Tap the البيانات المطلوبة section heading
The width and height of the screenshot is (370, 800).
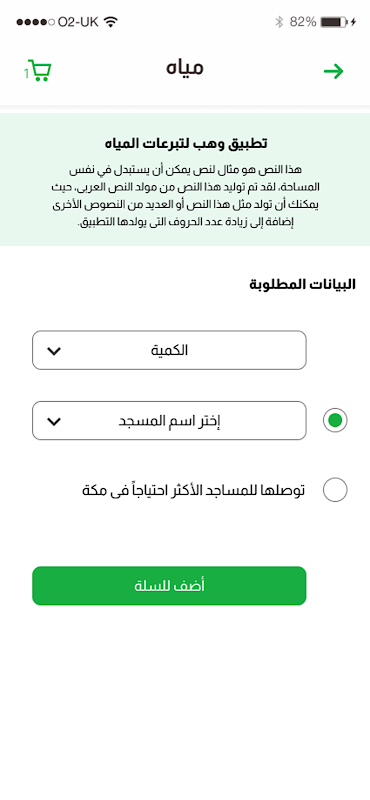pos(303,284)
